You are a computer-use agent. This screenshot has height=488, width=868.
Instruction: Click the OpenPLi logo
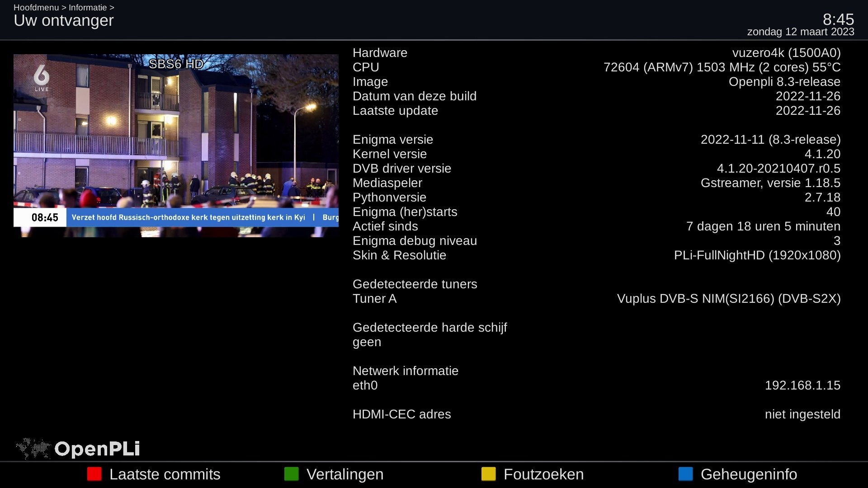pos(78,449)
